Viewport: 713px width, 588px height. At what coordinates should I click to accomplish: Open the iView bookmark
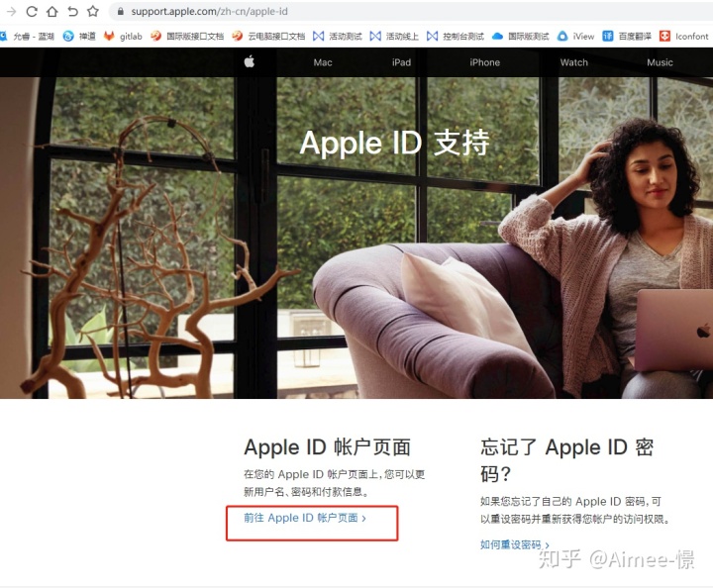576,37
